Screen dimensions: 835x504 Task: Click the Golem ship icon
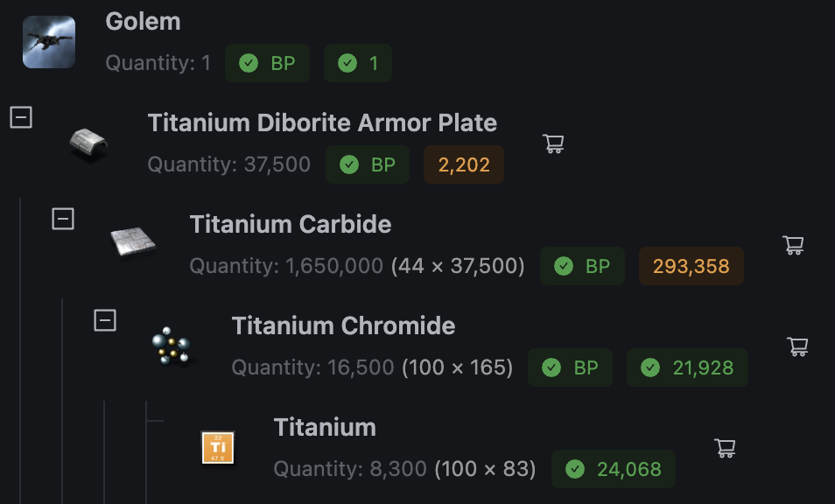point(49,42)
